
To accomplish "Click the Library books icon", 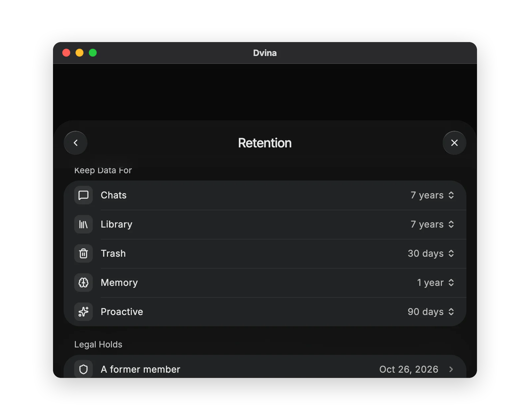I will tap(83, 224).
